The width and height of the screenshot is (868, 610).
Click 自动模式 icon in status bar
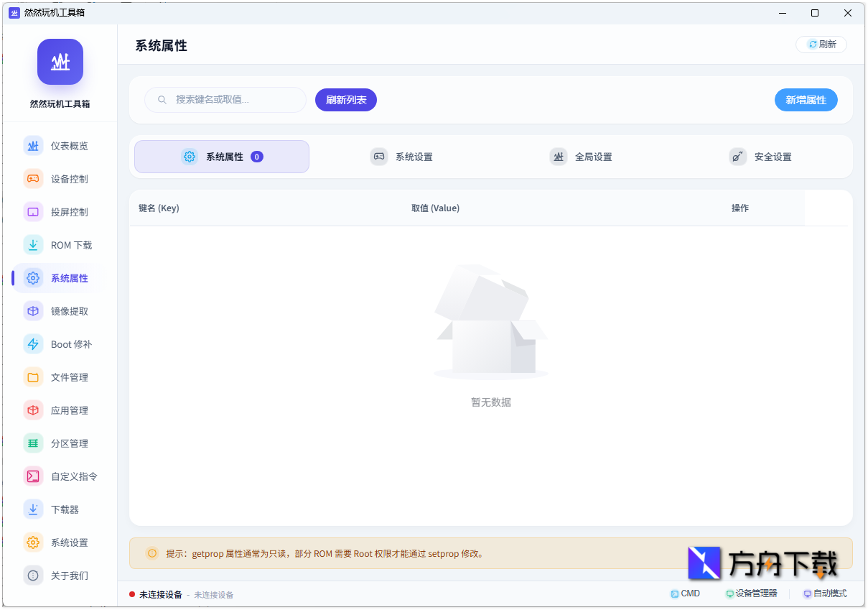point(808,594)
